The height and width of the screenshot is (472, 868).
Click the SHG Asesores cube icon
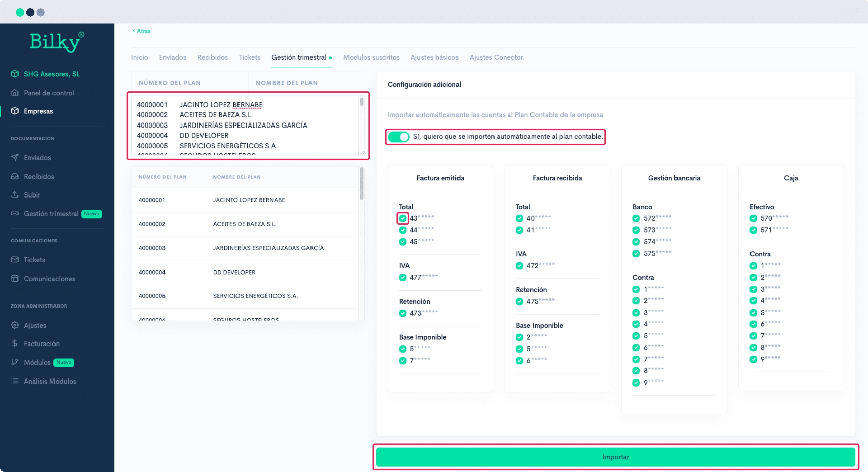15,74
